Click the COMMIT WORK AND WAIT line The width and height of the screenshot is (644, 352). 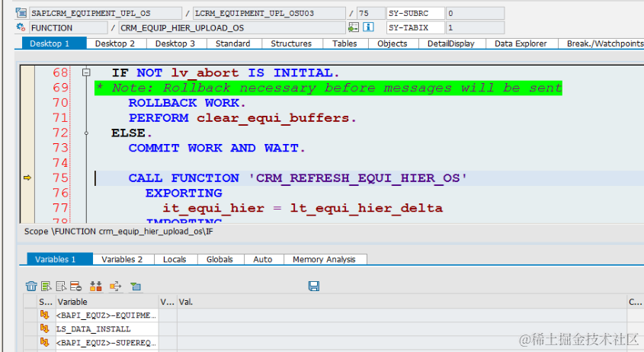click(x=217, y=148)
